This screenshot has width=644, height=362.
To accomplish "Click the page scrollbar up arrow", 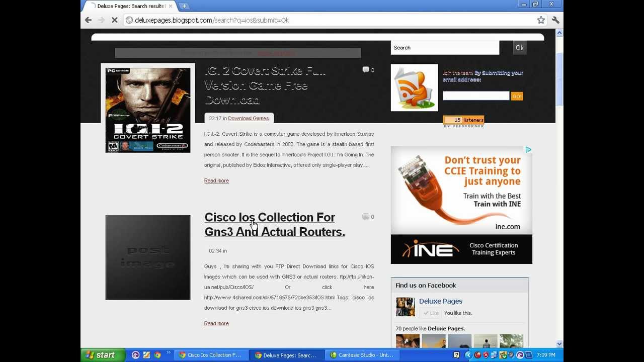I will coord(559,33).
